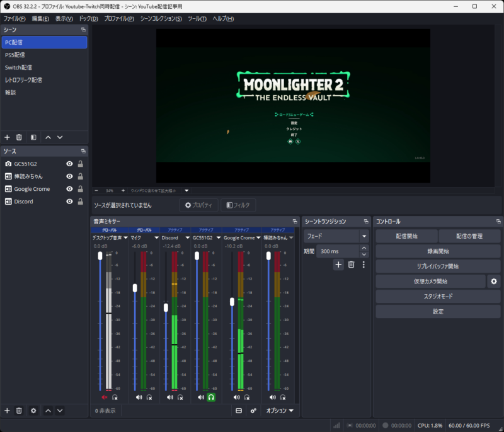This screenshot has width=504, height=432.
Task: Unmute the デスクトップ音声 channel
Action: (105, 397)
